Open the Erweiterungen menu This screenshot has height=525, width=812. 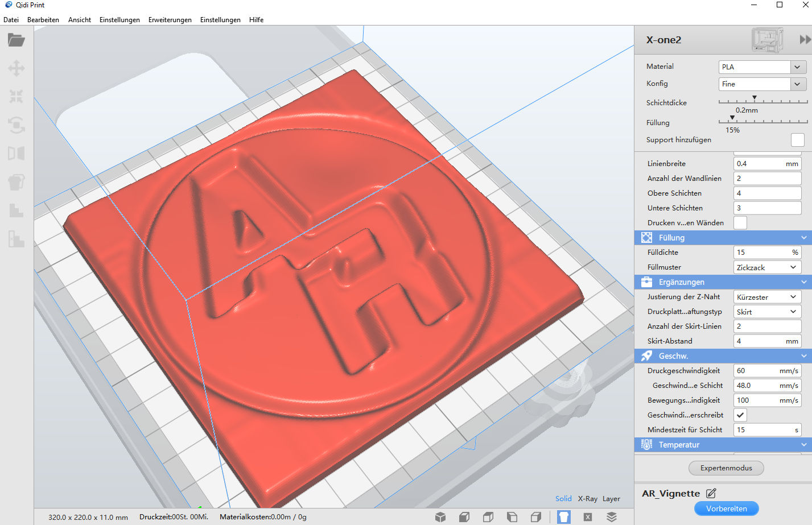tap(170, 19)
